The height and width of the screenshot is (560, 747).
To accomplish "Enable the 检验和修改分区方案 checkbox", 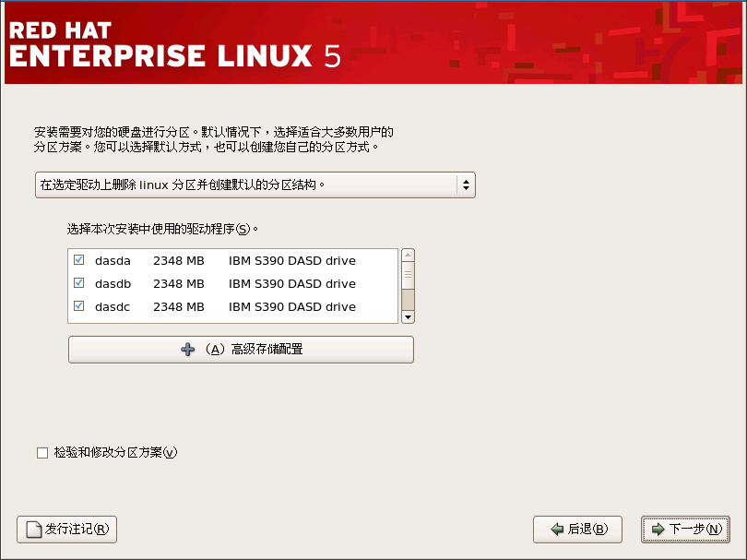I will [x=41, y=453].
